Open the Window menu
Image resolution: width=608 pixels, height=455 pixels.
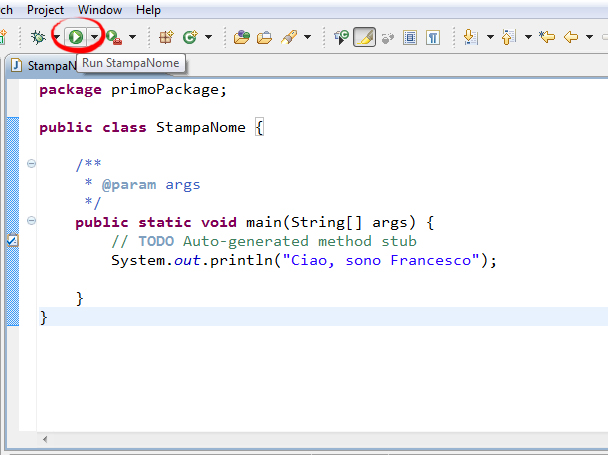(x=99, y=9)
